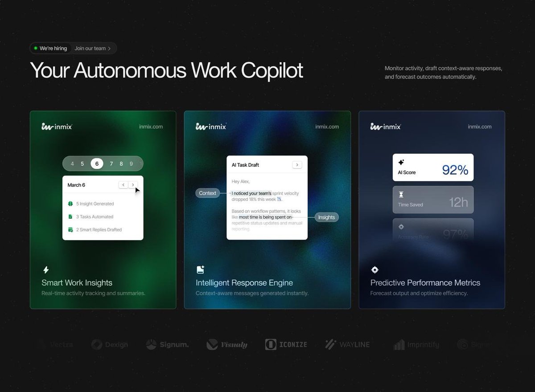Image resolution: width=535 pixels, height=392 pixels.
Task: Click the icon beside Smart Replies Drafted
Action: [70, 229]
